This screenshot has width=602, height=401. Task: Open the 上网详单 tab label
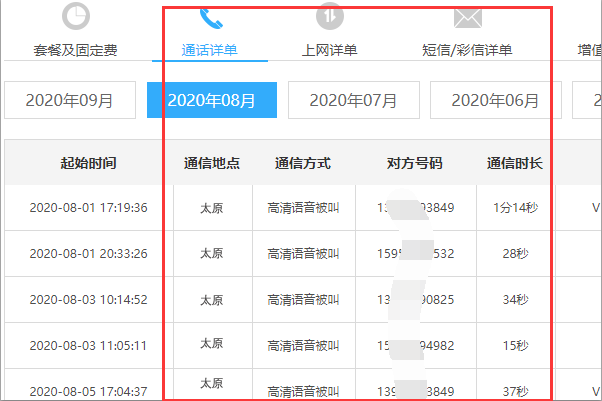tap(329, 50)
